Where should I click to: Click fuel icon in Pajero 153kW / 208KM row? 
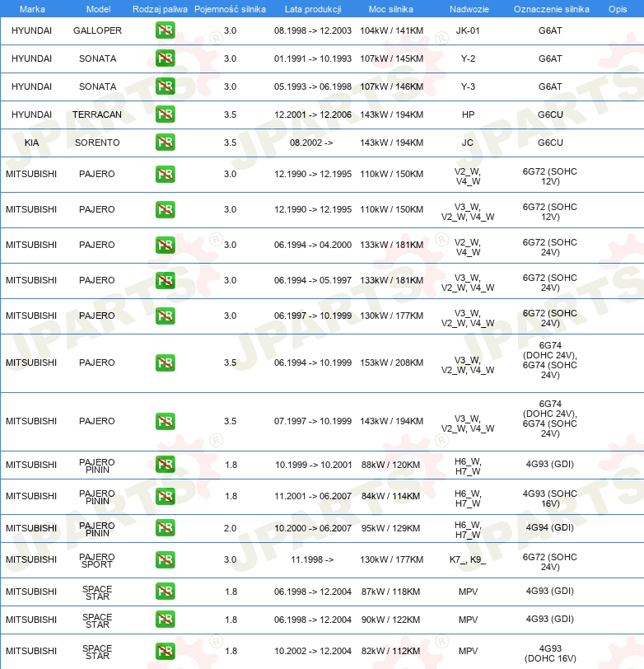165,363
